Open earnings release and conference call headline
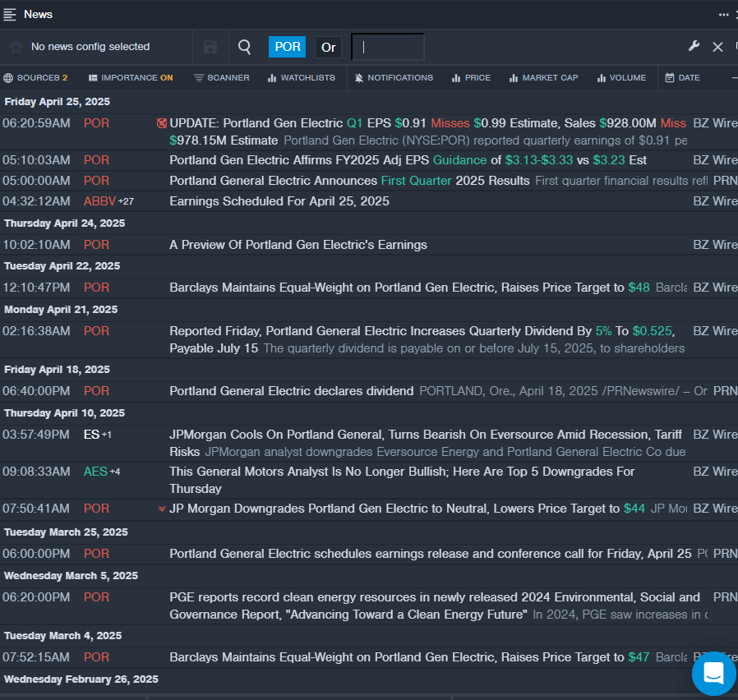 click(x=431, y=554)
